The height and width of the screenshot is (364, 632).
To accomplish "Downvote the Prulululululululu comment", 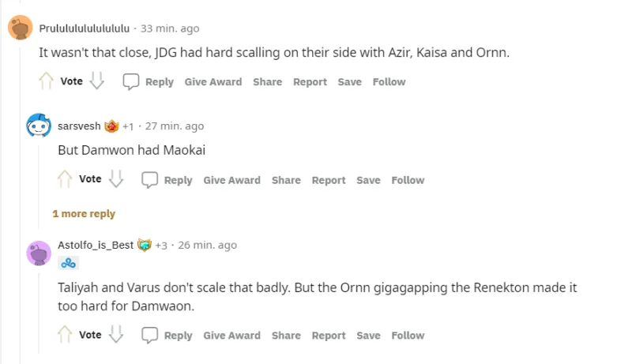I will pyautogui.click(x=97, y=81).
